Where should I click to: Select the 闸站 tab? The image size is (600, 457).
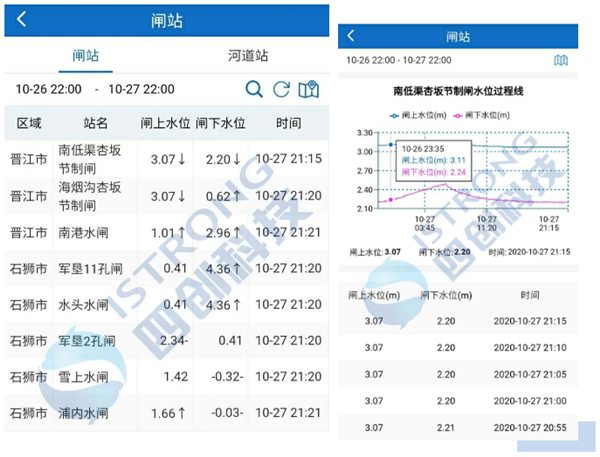(x=86, y=55)
